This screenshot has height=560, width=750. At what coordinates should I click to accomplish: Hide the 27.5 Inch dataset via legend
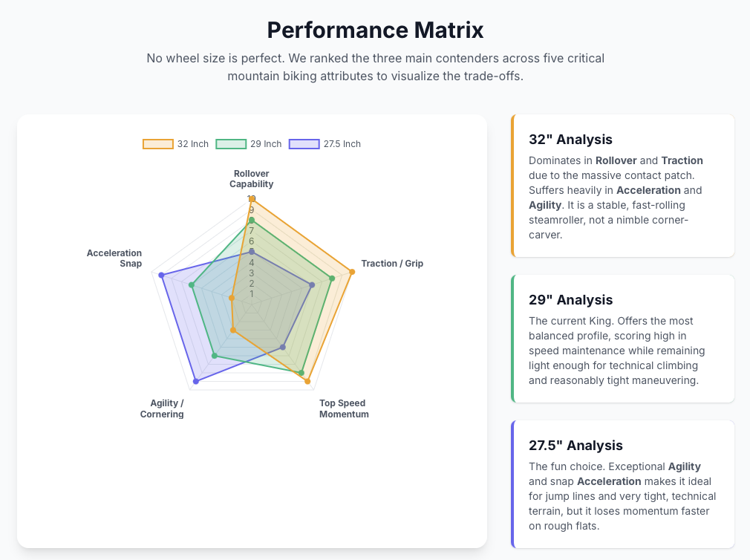342,144
